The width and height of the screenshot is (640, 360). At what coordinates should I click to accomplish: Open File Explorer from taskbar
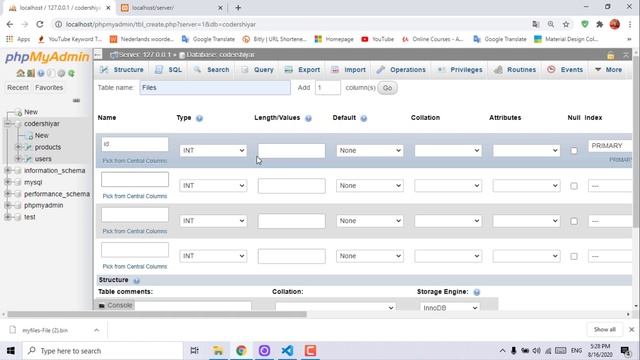tap(218, 351)
